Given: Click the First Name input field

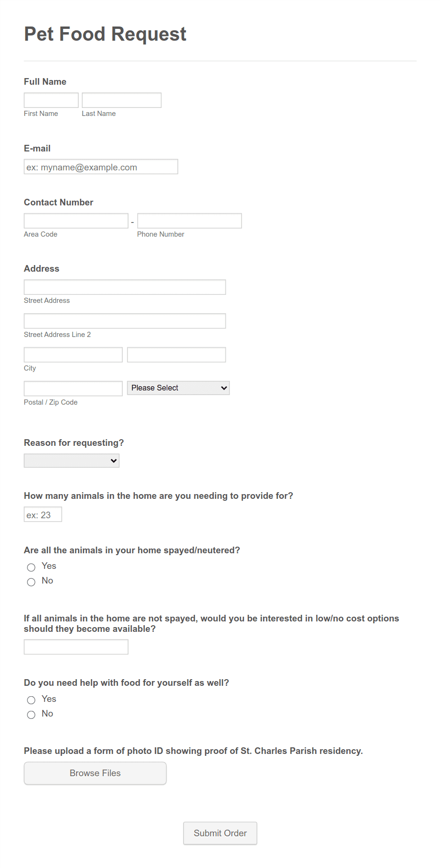Looking at the screenshot, I should 51,99.
